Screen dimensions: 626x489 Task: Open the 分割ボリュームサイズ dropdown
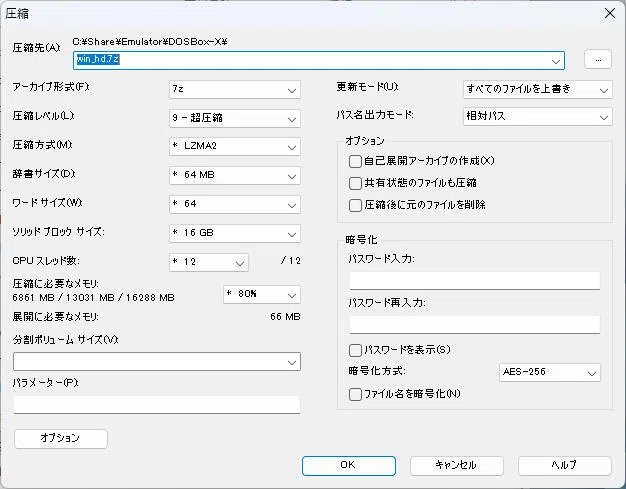(x=157, y=362)
